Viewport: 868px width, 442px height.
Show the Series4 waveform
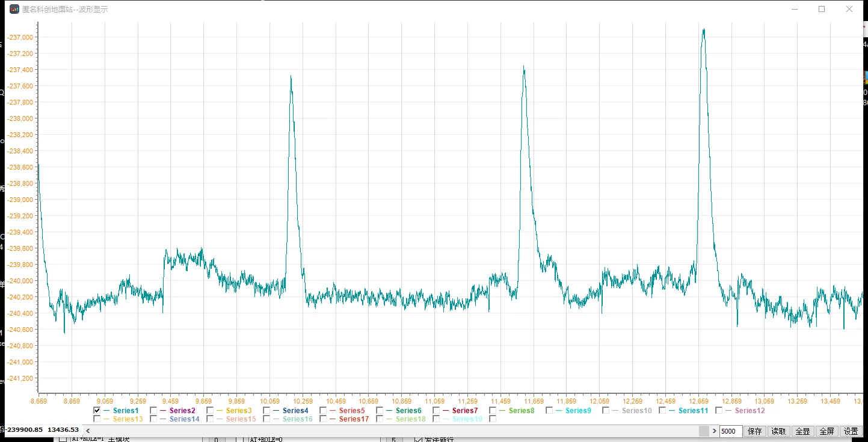click(267, 411)
